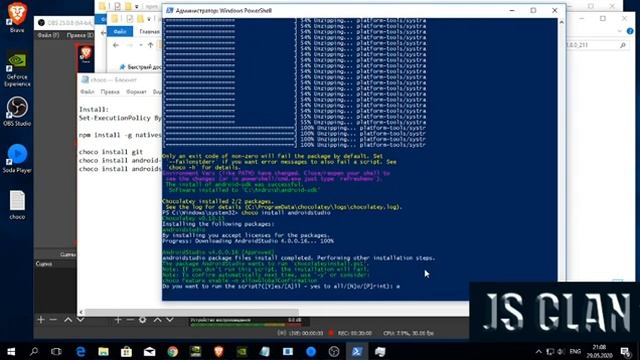Click the REC timer in OBS status bar
The width and height of the screenshot is (640, 360).
tap(354, 333)
